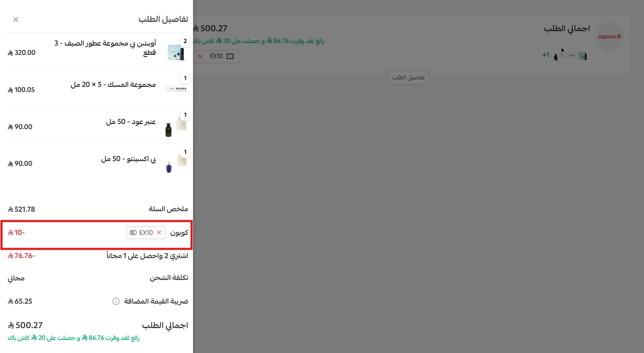Viewport: 644px width, 353px height.
Task: Click the 'ضريبة القيمة المضافة' label
Action: (156, 302)
